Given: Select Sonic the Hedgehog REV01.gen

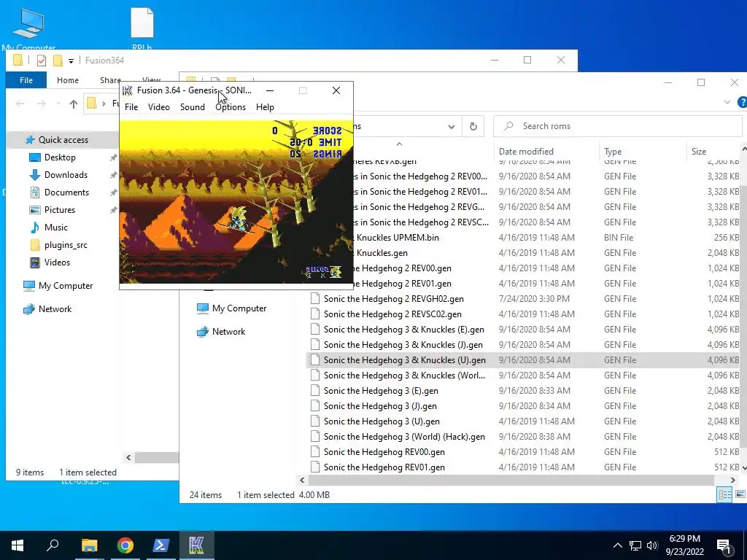Looking at the screenshot, I should pos(384,467).
